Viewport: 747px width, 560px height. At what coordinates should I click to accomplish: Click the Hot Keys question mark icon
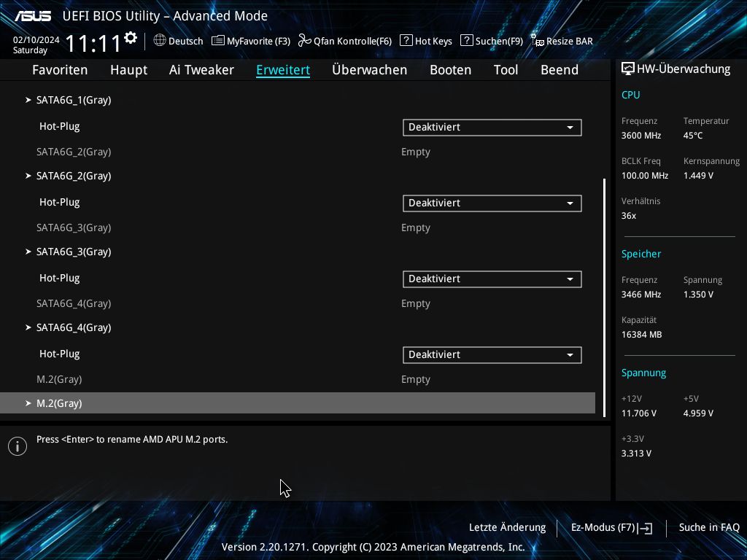(x=406, y=41)
